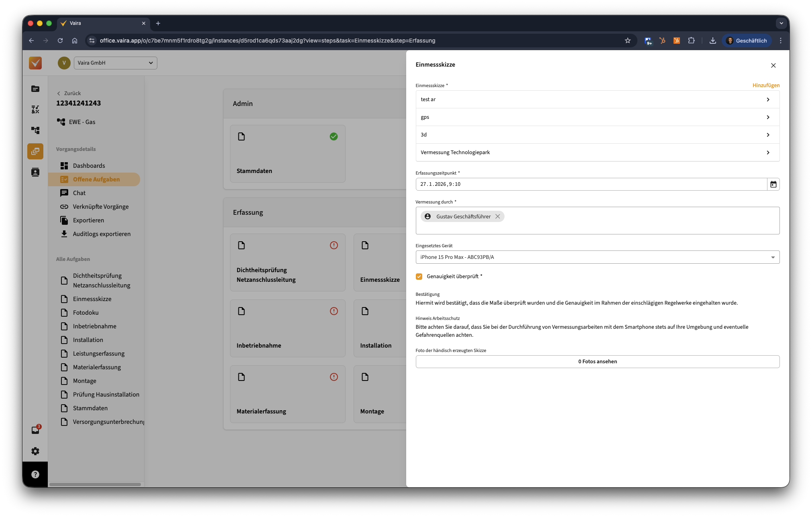
Task: Open settings gear in left sidebar
Action: pos(35,451)
